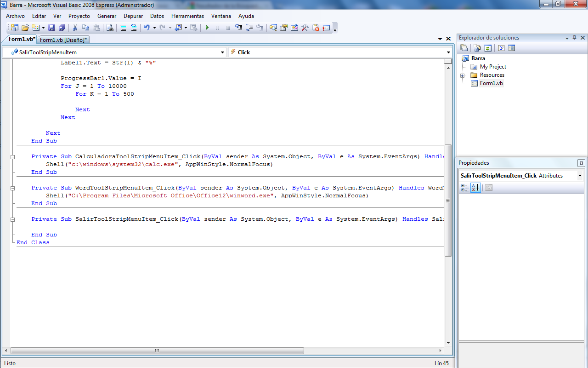Screen dimensions: 588x368
Task: Open the Archivo menu
Action: pyautogui.click(x=15, y=16)
